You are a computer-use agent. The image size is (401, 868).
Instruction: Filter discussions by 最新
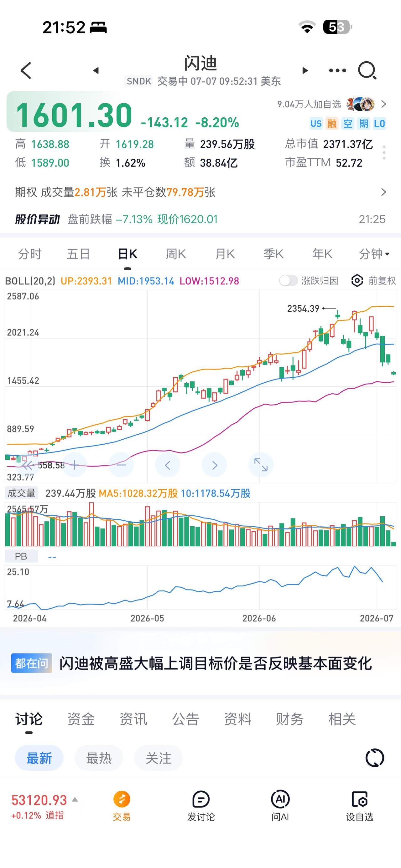(x=39, y=758)
